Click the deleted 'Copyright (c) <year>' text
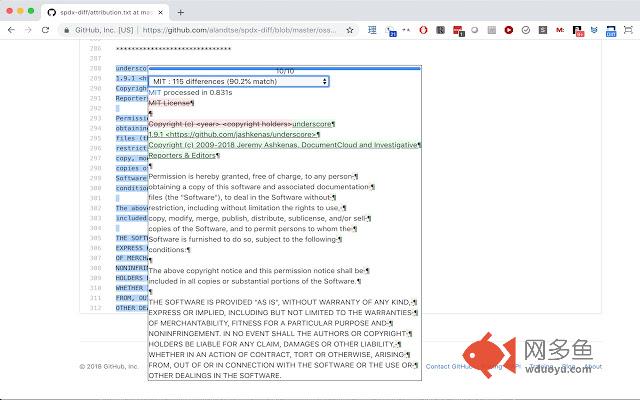Screen dimensions: 640x400 pos(220,124)
